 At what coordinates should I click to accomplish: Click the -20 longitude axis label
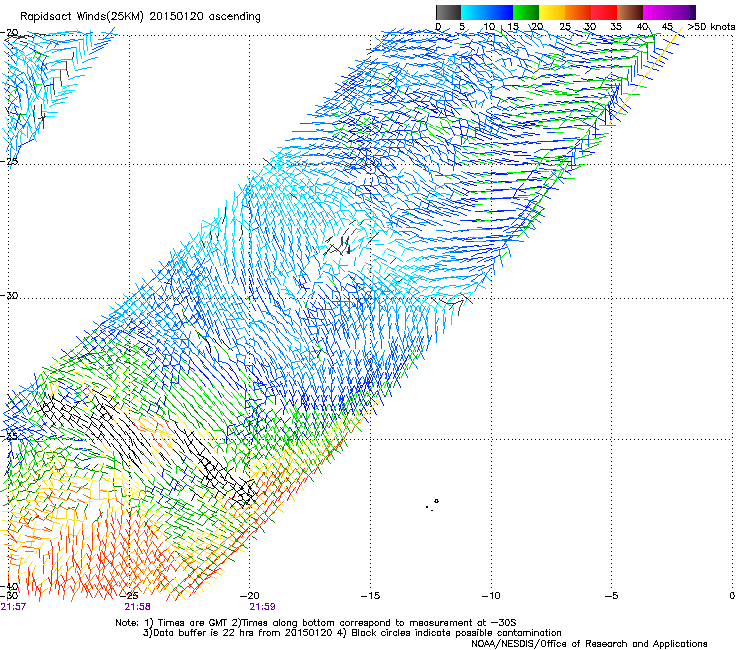[250, 596]
